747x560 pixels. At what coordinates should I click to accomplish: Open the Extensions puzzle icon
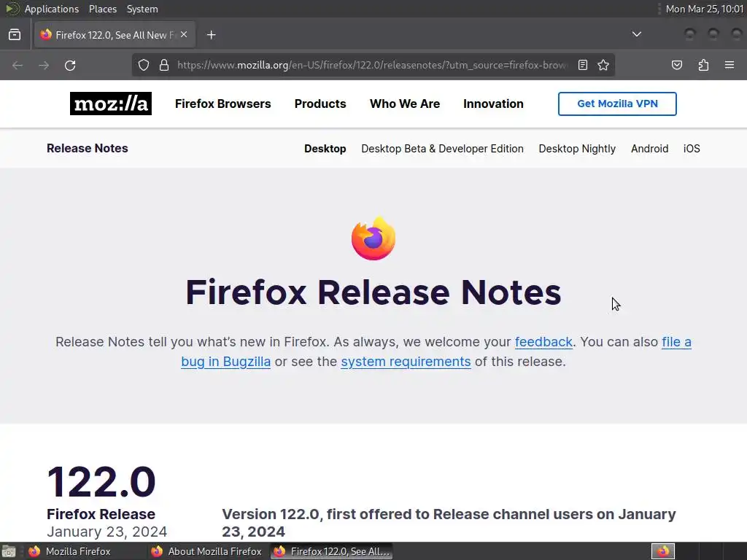click(703, 65)
